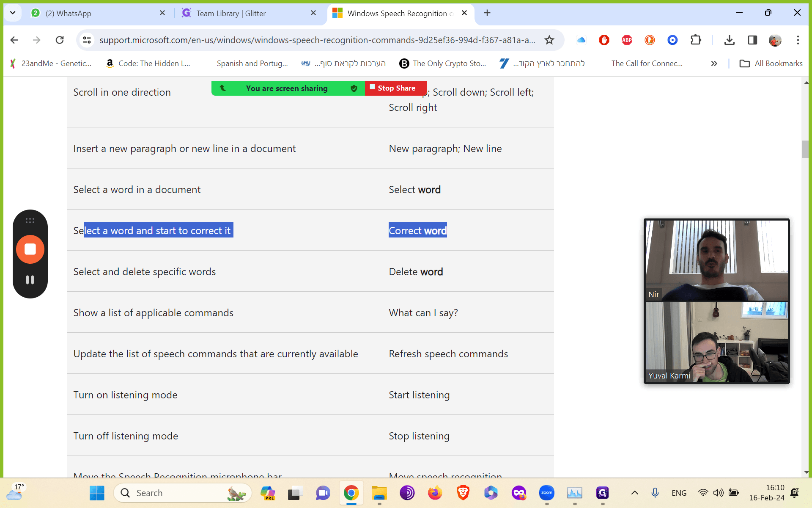Select Nir's video thumbnail
The width and height of the screenshot is (812, 508).
pos(716,260)
